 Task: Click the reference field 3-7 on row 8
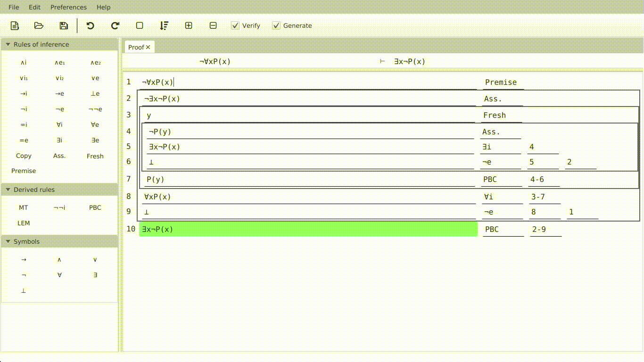pyautogui.click(x=545, y=197)
